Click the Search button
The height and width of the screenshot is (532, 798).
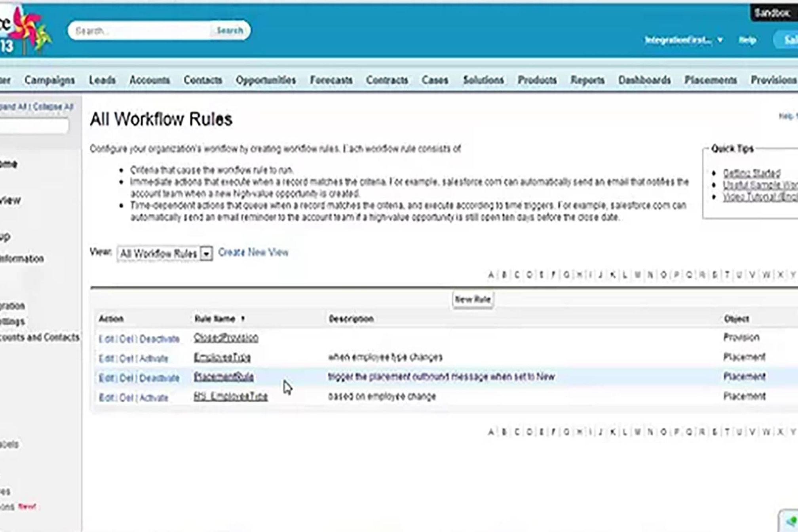click(230, 30)
